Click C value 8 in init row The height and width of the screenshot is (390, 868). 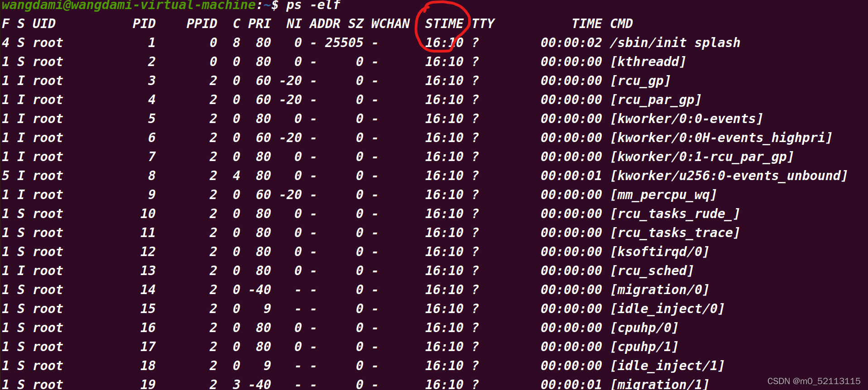236,43
